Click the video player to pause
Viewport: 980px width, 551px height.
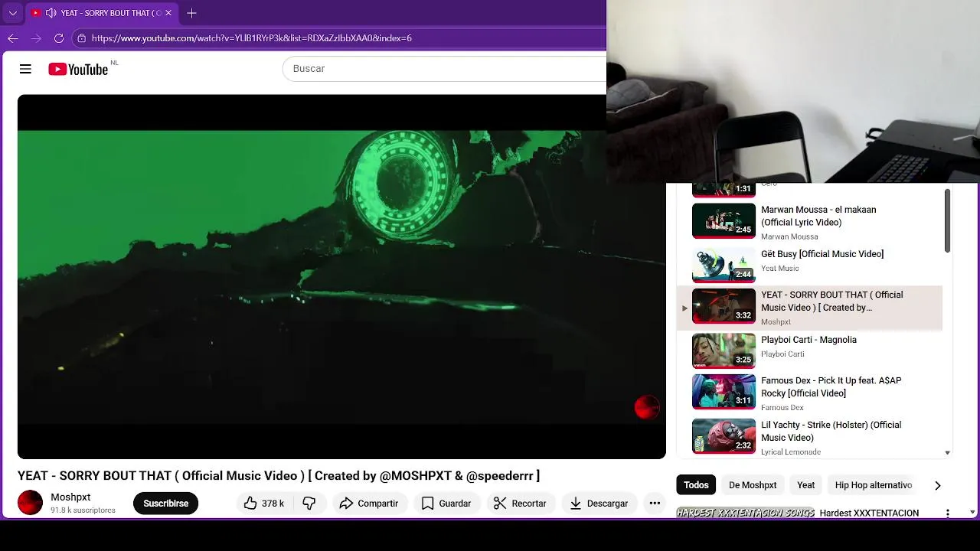[x=341, y=276]
